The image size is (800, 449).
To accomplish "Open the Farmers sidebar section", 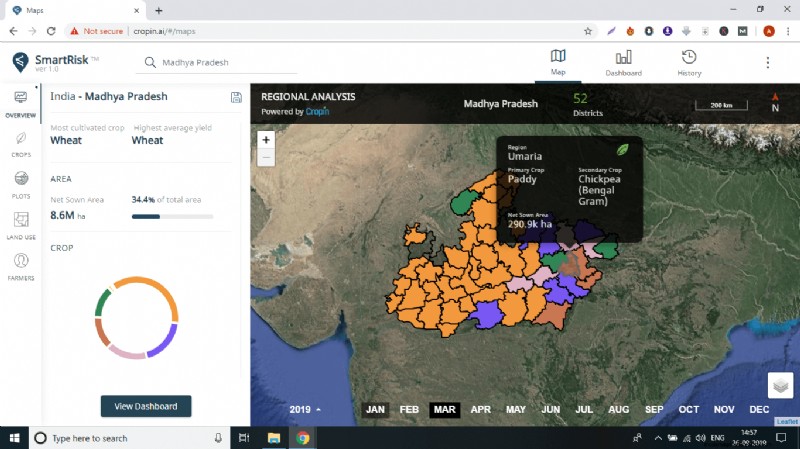I will click(20, 265).
